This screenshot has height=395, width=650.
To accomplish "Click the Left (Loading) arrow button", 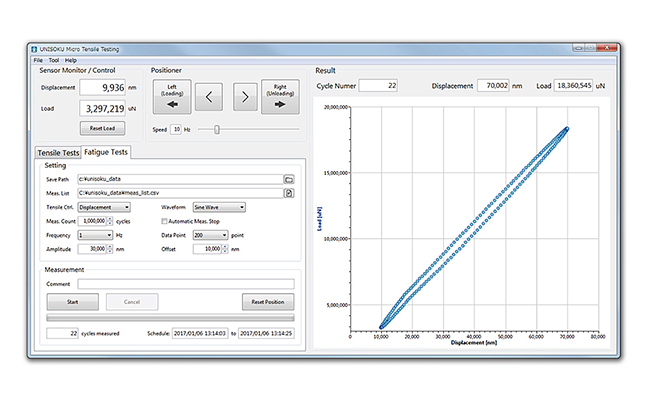I will coord(172,97).
